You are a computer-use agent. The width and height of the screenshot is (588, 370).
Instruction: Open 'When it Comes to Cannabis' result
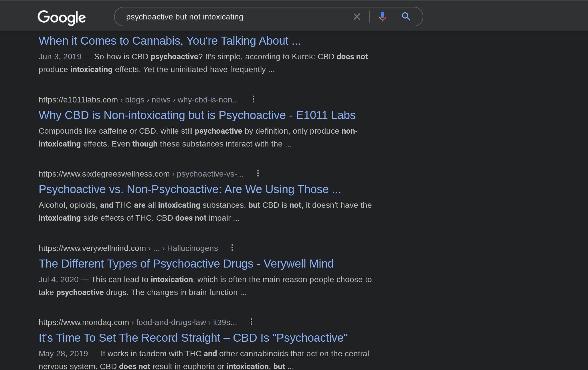[x=170, y=41]
